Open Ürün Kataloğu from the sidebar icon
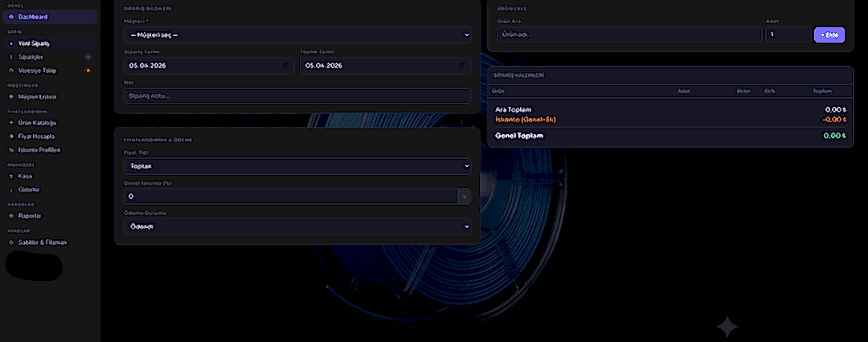868x342 pixels. click(11, 123)
